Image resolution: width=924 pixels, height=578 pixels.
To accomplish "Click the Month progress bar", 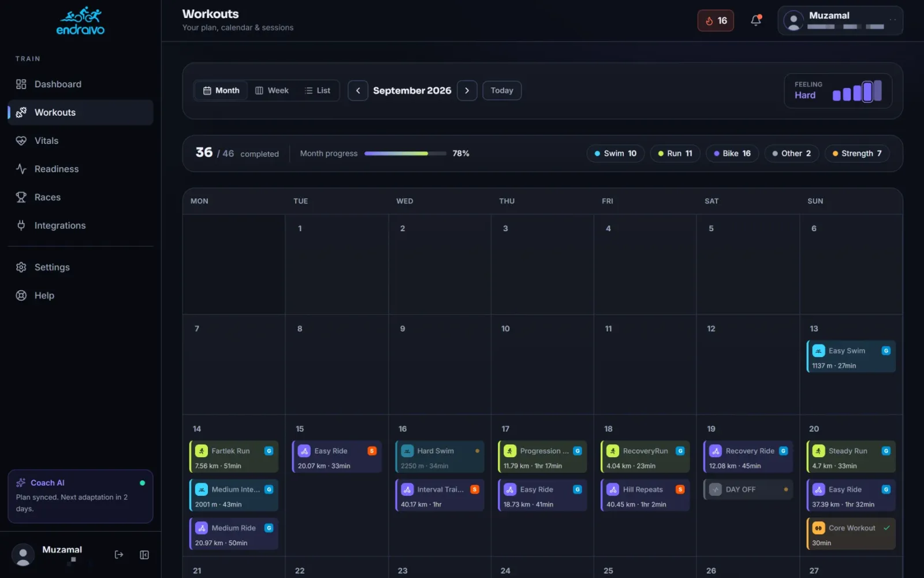I will coord(405,154).
